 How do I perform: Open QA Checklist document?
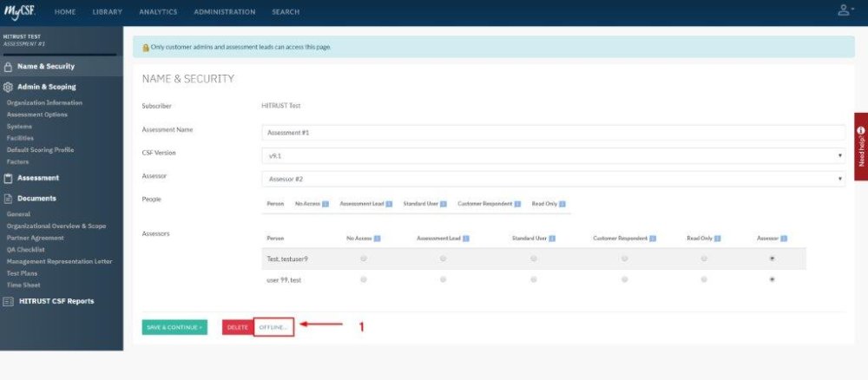(x=25, y=250)
